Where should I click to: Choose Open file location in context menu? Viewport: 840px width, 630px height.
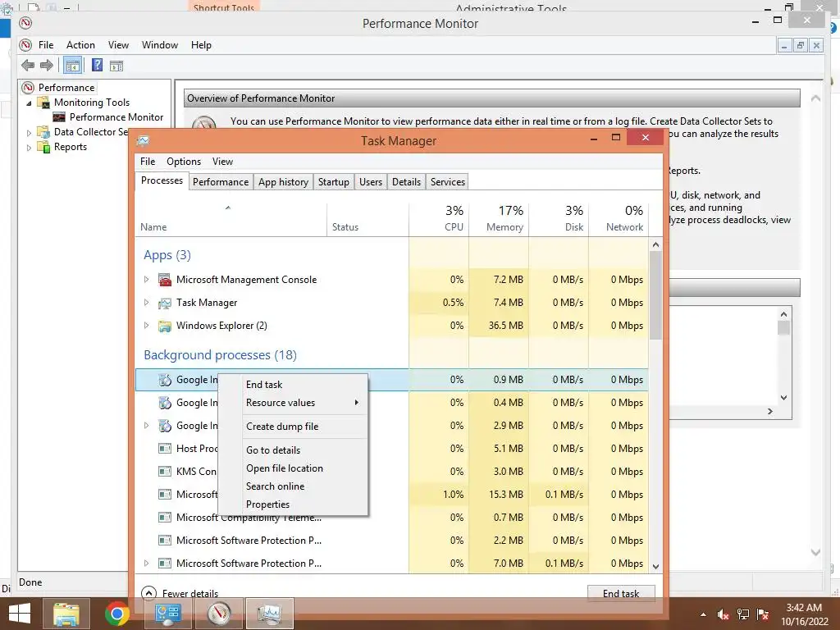(294, 468)
